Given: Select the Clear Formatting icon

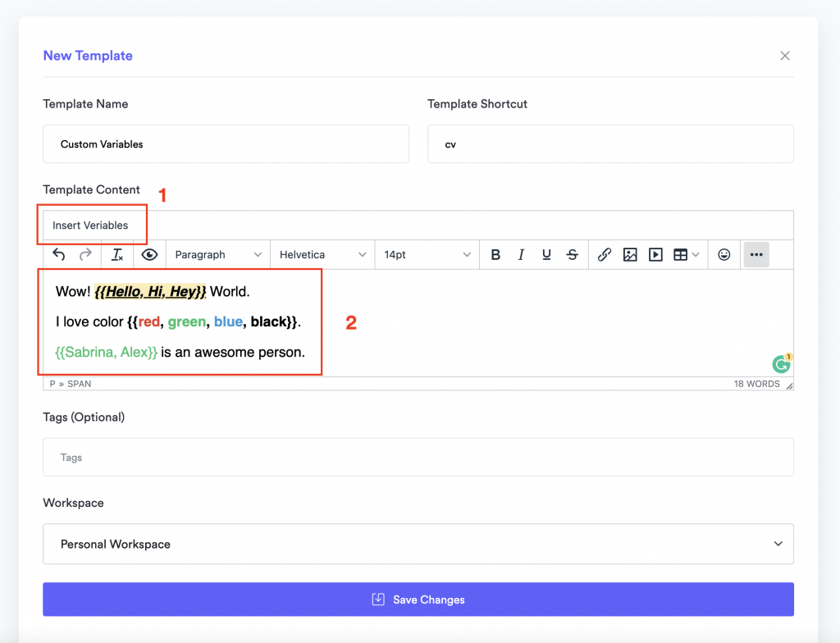Looking at the screenshot, I should click(x=116, y=254).
